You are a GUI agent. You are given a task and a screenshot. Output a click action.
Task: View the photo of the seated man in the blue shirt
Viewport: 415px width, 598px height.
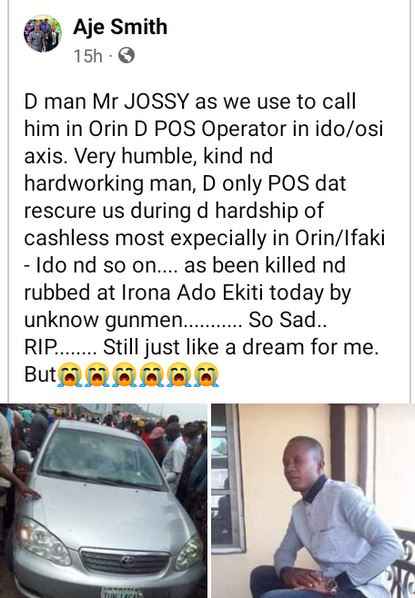(x=313, y=501)
